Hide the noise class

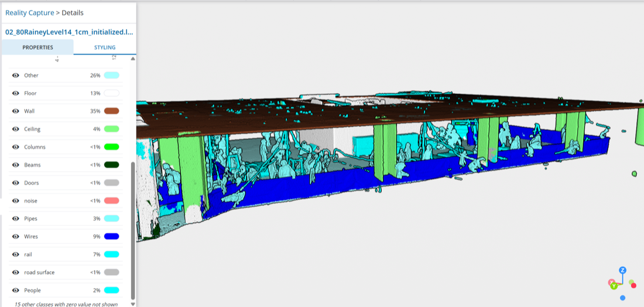click(x=16, y=200)
